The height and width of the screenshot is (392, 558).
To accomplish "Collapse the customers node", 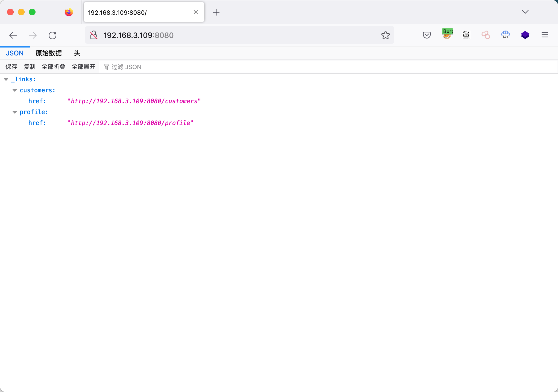I will click(15, 90).
